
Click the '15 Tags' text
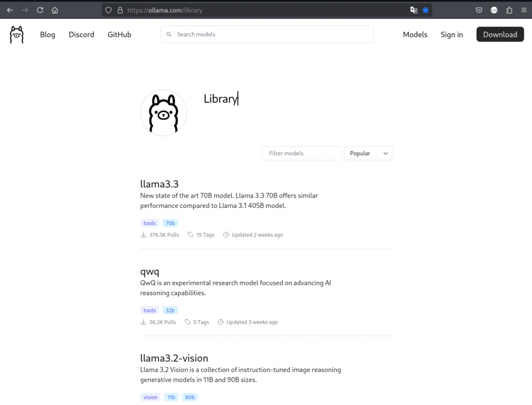click(x=205, y=234)
